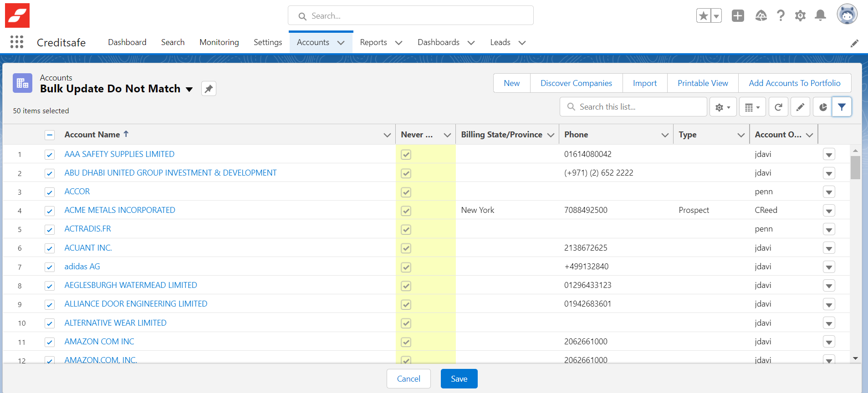Focus the Search this list field
868x393 pixels.
click(633, 107)
